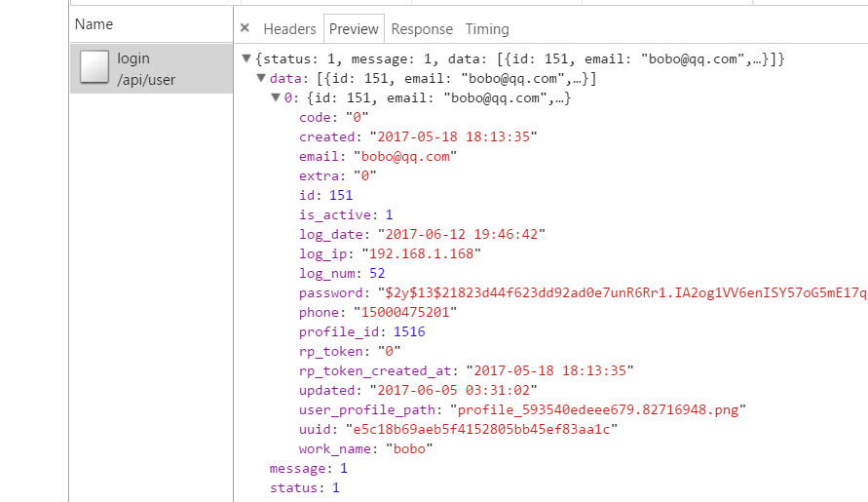Click the updated "2017-06-05 03:31:02" value
The height and width of the screenshot is (502, 868).
click(x=453, y=390)
